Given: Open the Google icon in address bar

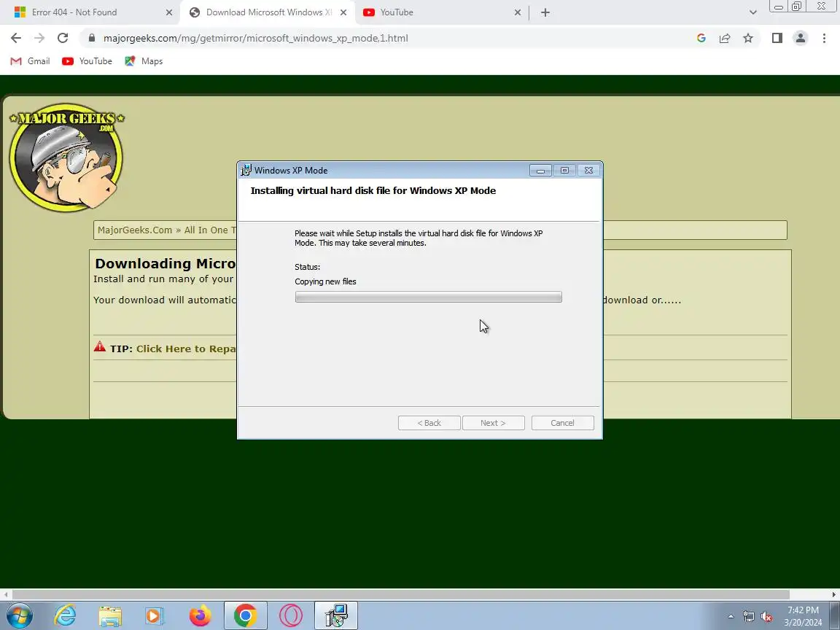Looking at the screenshot, I should [701, 38].
